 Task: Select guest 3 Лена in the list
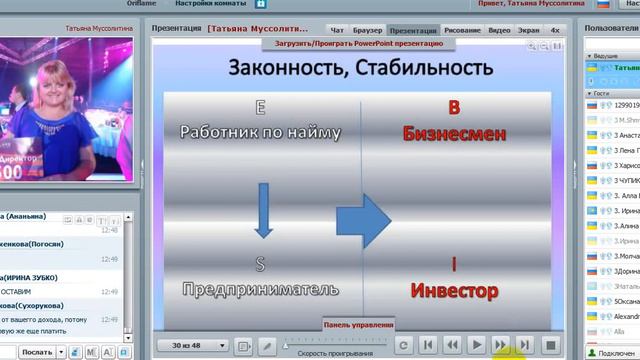(x=613, y=151)
